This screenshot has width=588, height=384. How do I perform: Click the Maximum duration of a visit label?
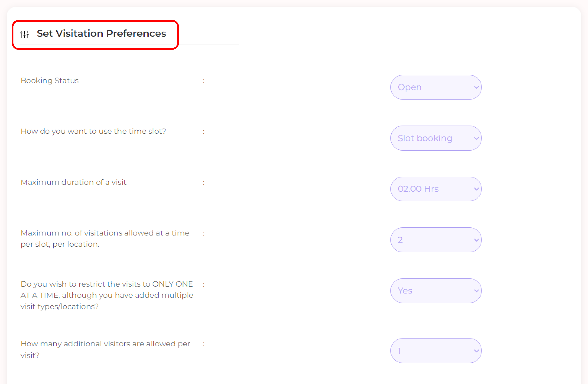tap(73, 182)
